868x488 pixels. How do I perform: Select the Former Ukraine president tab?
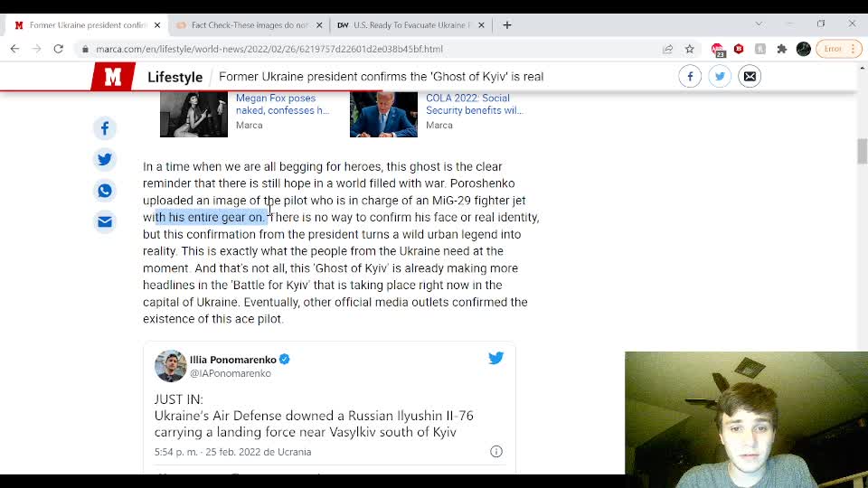pos(86,25)
